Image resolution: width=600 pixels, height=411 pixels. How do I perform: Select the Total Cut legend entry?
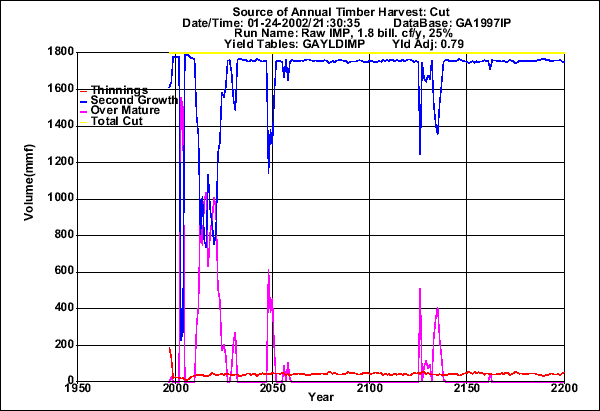(116, 121)
